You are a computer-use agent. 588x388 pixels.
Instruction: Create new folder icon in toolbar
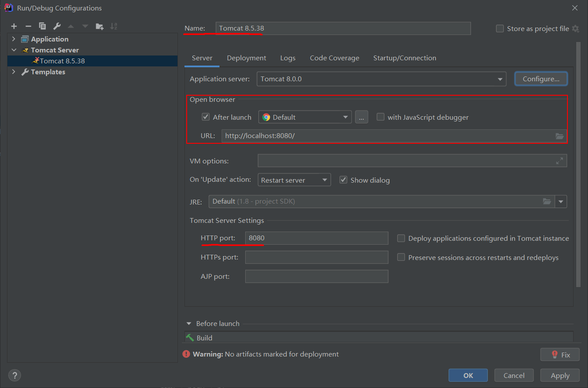[x=100, y=26]
